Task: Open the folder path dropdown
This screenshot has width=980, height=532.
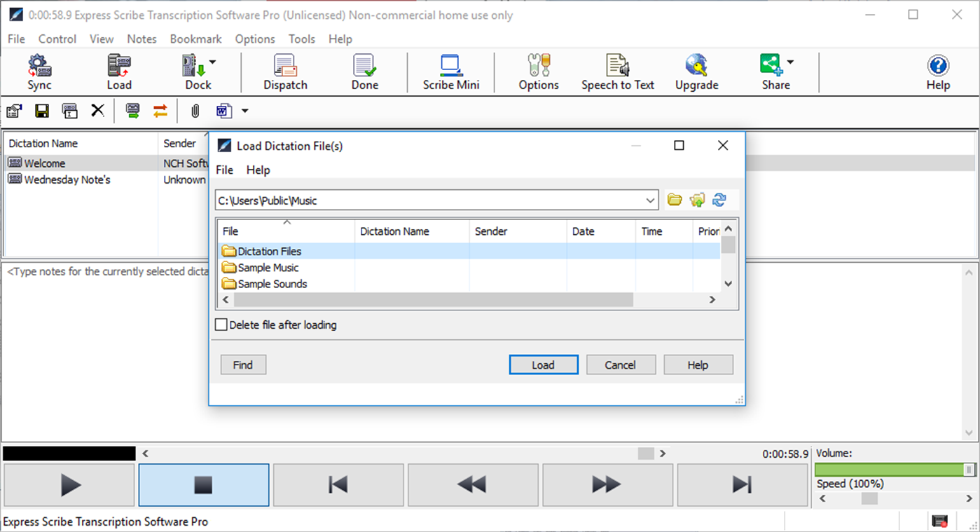Action: point(650,200)
